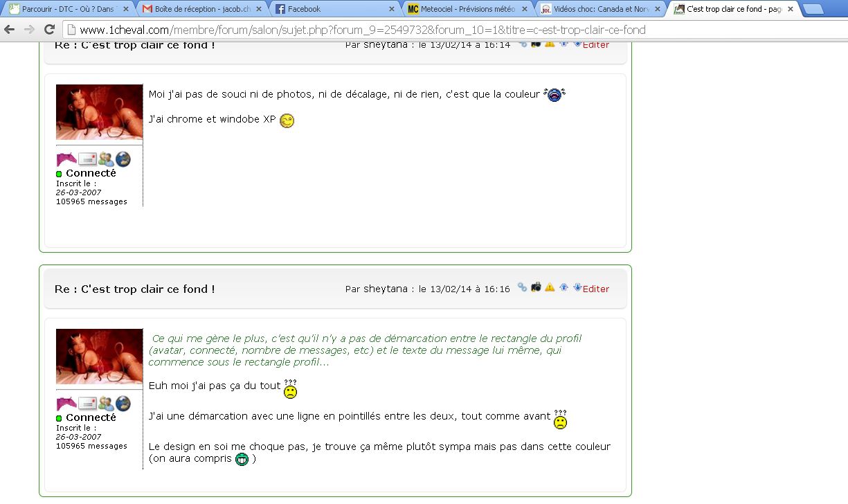Click Editer on the 16:16 post
The image size is (848, 504).
596,289
